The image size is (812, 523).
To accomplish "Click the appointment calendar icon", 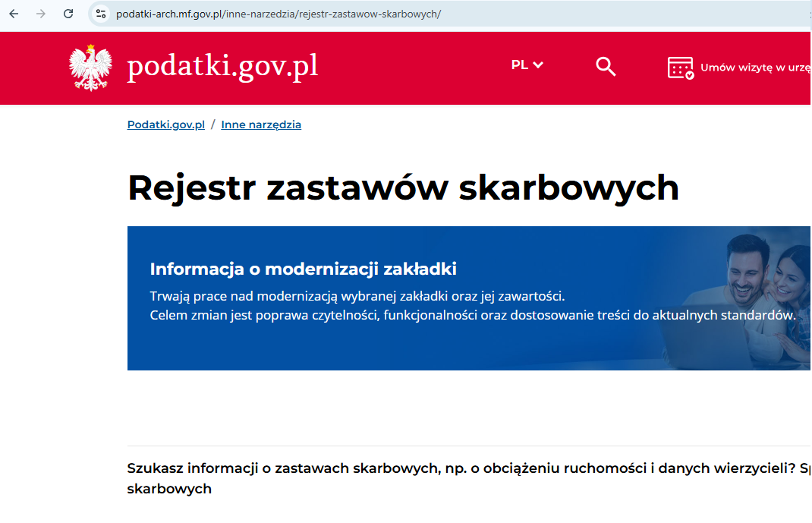I will 679,67.
